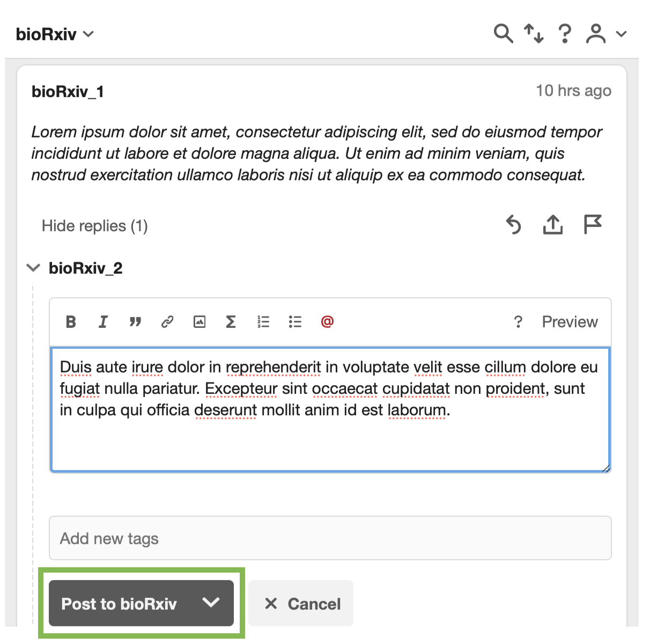
Task: Apply italic formatting to text
Action: coord(103,322)
